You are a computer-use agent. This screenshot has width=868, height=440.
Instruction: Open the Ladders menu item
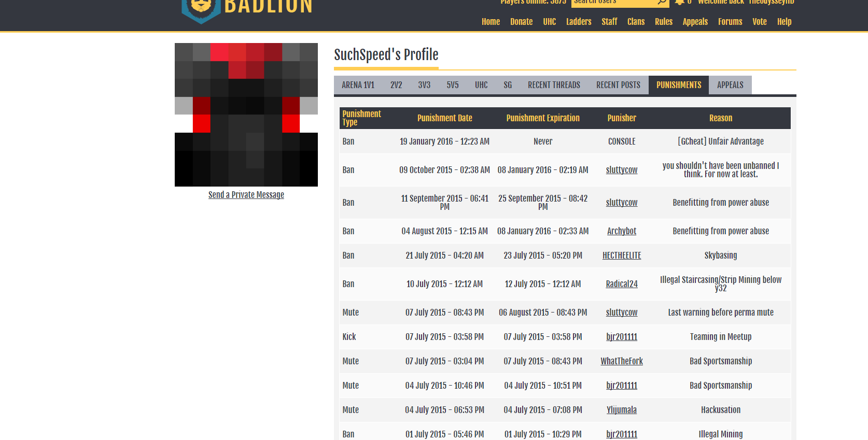click(579, 22)
